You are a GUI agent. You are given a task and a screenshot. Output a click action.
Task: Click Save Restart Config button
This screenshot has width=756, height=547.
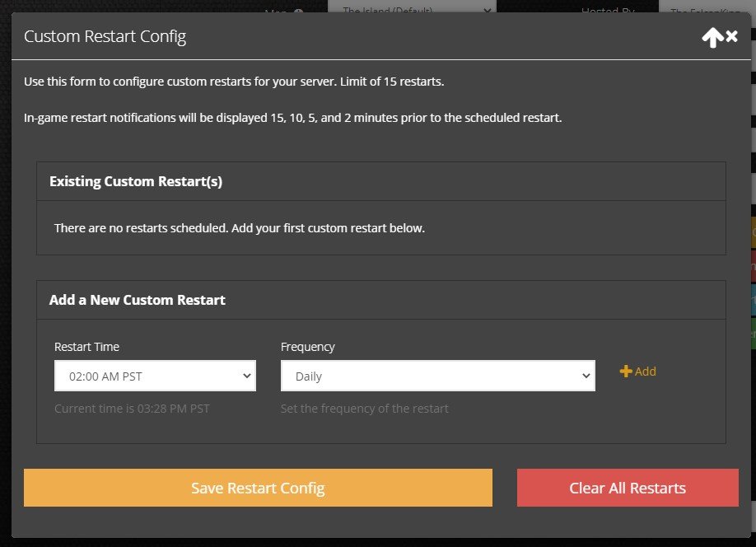[258, 488]
